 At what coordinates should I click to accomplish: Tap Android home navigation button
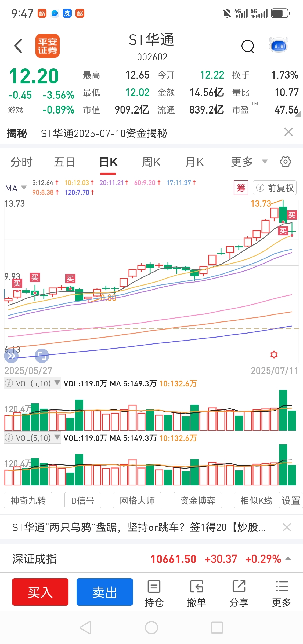[x=151, y=628]
